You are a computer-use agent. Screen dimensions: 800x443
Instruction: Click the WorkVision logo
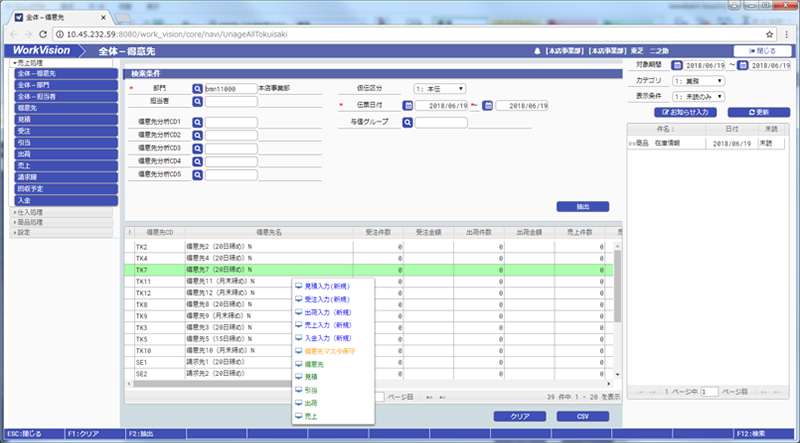click(x=41, y=51)
